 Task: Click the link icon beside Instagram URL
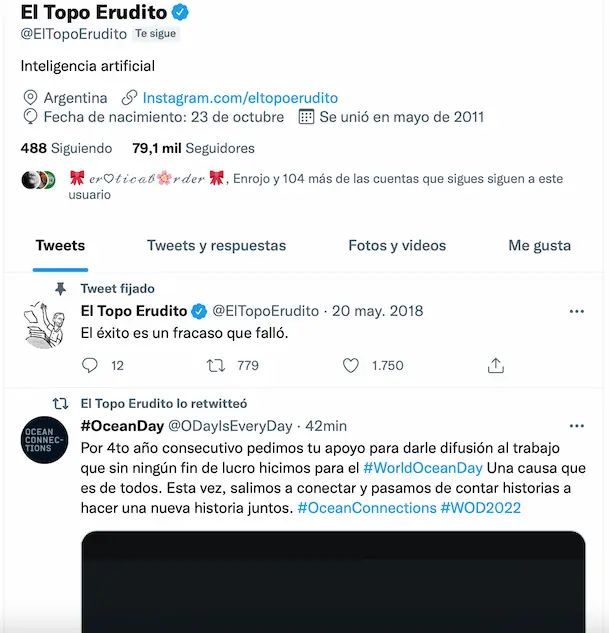point(128,98)
